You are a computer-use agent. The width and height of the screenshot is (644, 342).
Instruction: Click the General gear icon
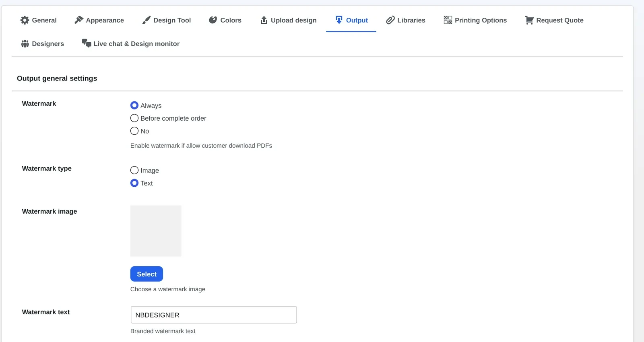tap(25, 20)
